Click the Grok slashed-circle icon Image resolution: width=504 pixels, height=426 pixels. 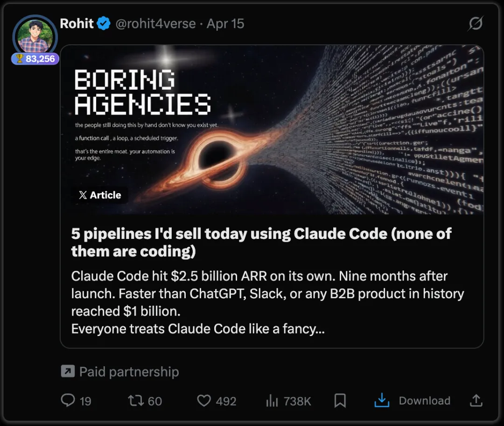(476, 23)
